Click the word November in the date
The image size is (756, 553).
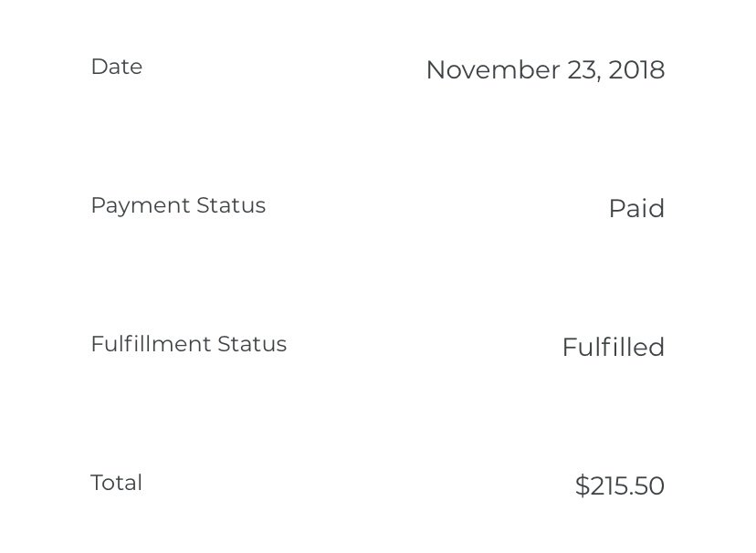click(493, 70)
